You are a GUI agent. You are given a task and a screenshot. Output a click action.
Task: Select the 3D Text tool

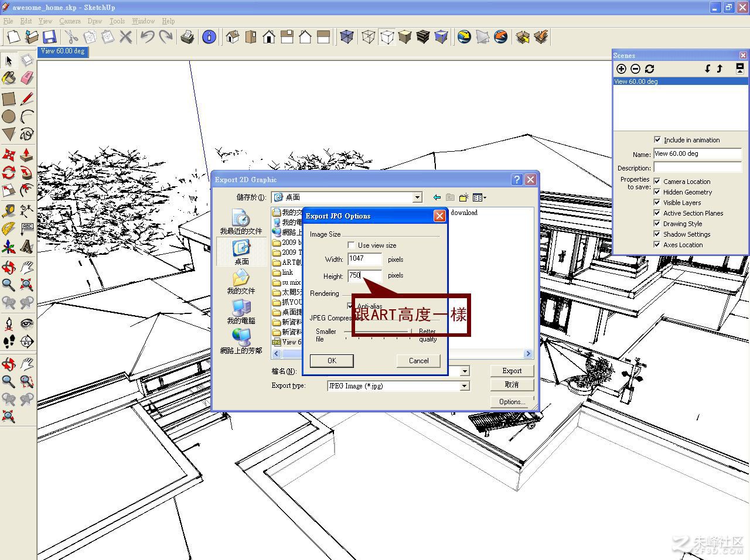click(x=26, y=247)
